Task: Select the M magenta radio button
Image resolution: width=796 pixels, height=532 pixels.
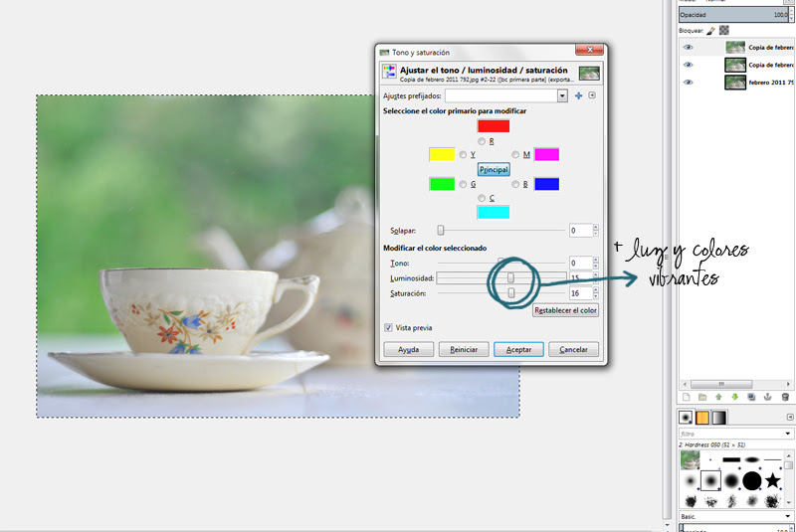Action: point(515,155)
